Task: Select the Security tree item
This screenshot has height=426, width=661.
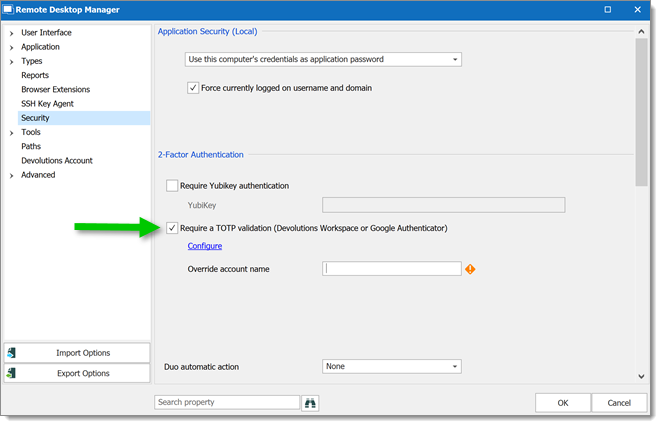Action: coord(84,118)
